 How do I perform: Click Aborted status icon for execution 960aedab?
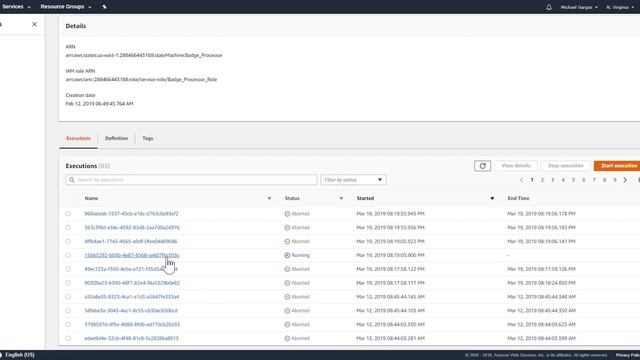[287, 214]
